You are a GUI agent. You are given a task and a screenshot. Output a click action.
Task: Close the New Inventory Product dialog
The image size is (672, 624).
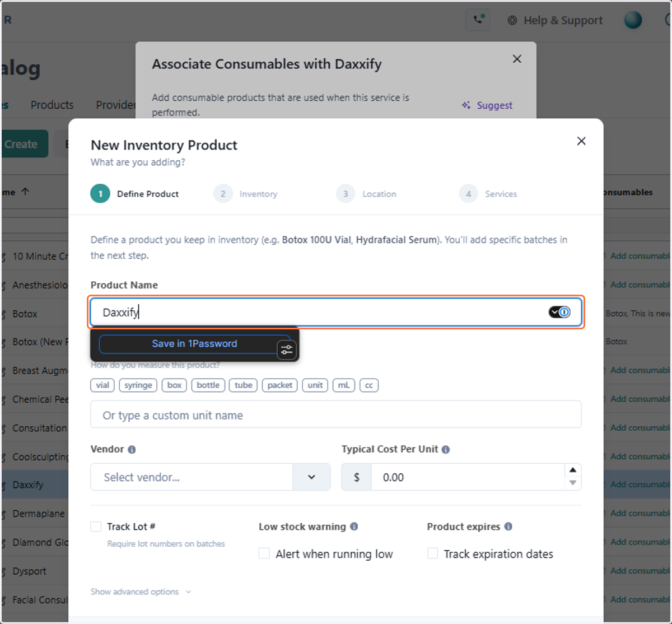581,141
